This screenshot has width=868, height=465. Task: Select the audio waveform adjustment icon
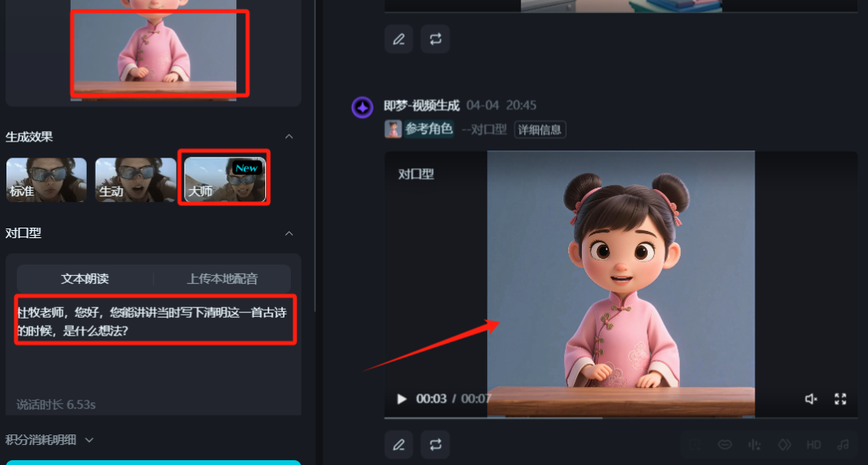(x=754, y=444)
